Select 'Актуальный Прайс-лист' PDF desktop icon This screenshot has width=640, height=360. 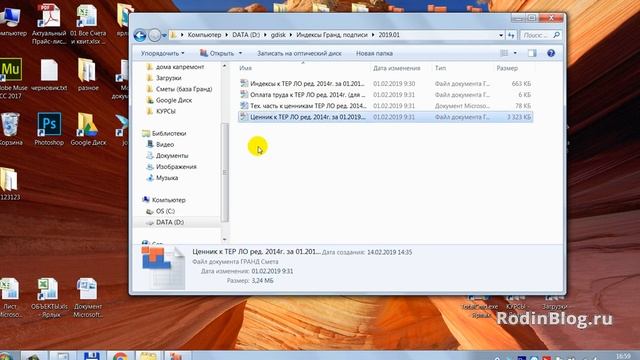[x=49, y=24]
